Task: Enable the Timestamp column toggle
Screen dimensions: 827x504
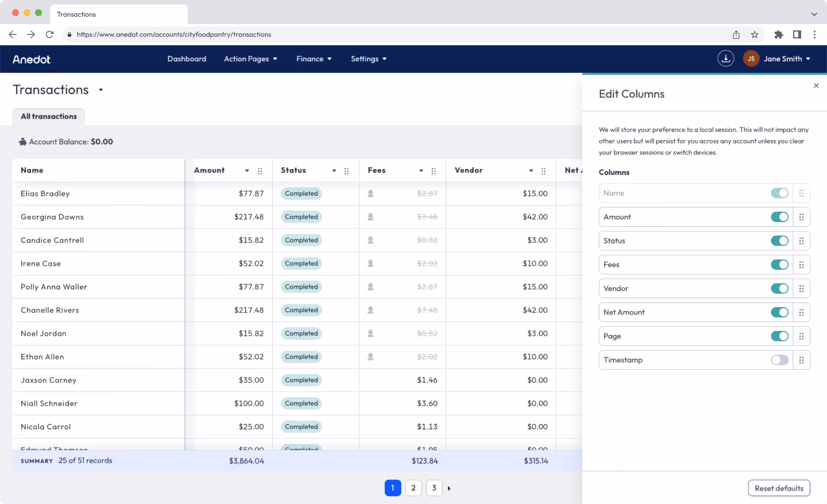Action: click(x=779, y=360)
